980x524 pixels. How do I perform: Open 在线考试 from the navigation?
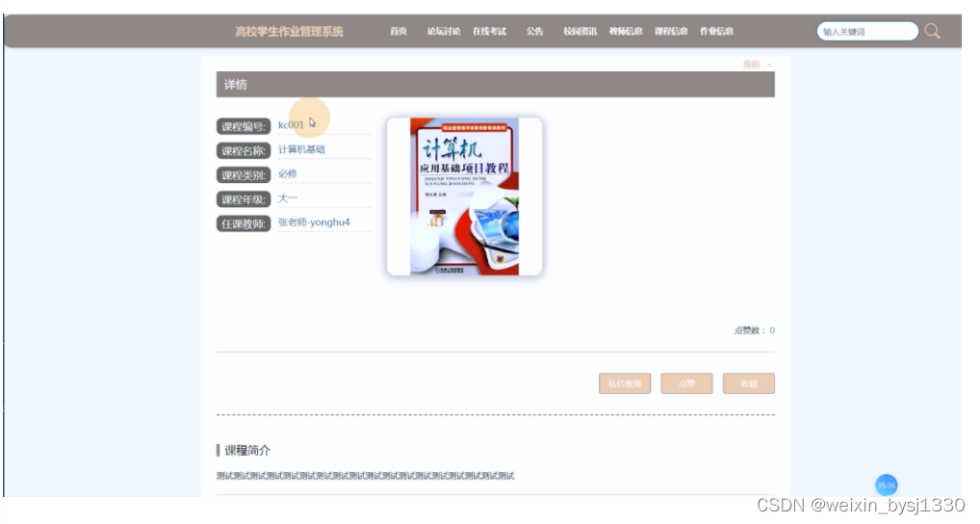point(489,31)
